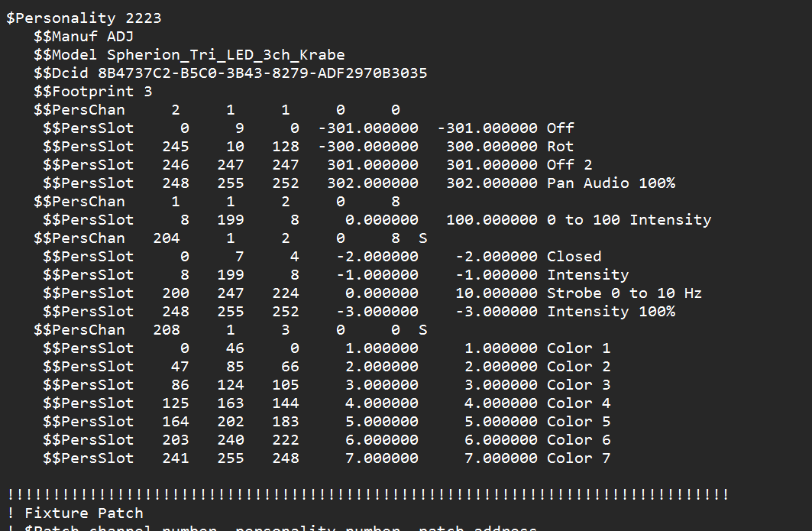Screen dimensions: 812x531
Task: Click the Color 7 slot entry
Action: coord(306,458)
